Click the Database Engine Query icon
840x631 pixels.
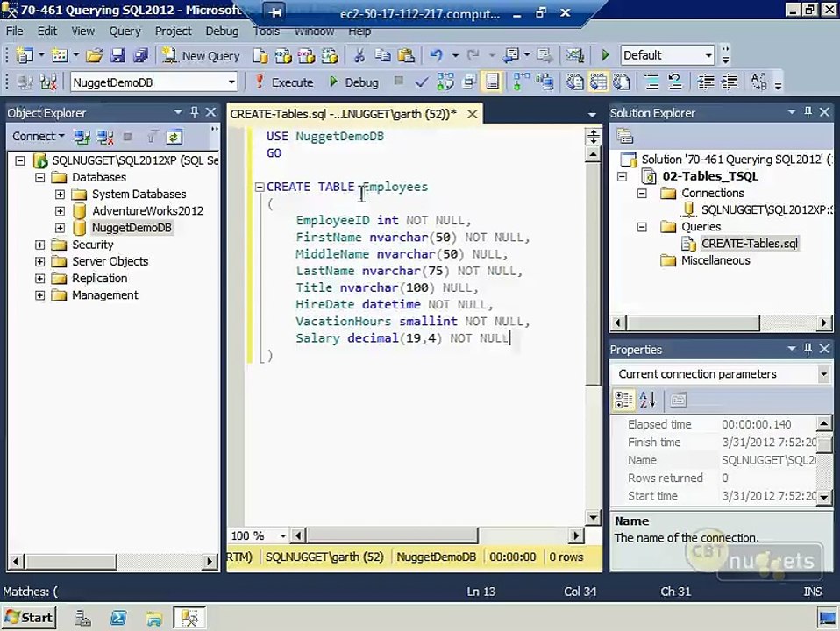point(260,56)
